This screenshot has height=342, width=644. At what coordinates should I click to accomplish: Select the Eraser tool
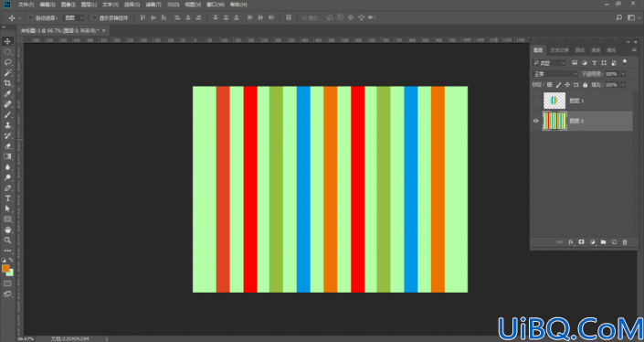[7, 146]
